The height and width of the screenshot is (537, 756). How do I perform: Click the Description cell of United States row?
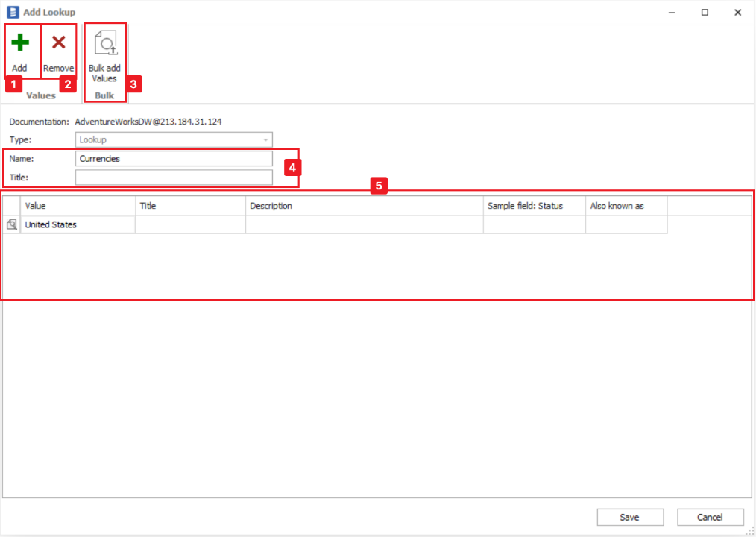pos(364,224)
